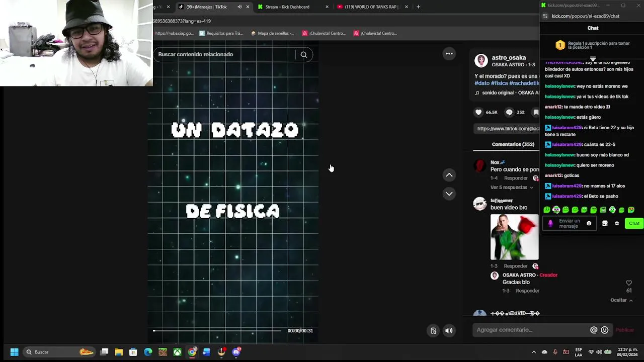Click 'Enviar un mensaje' Kick chat field
Image resolution: width=644 pixels, height=362 pixels.
(x=570, y=223)
